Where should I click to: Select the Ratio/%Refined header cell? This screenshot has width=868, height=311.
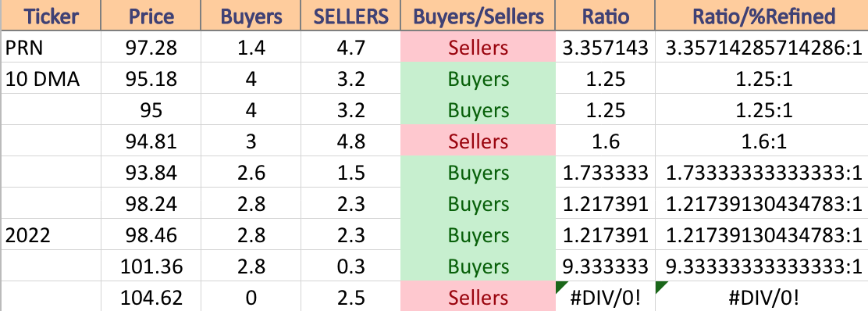762,15
